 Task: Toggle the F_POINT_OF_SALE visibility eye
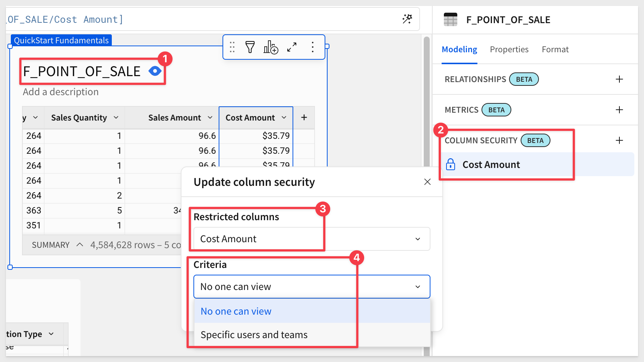pyautogui.click(x=155, y=71)
